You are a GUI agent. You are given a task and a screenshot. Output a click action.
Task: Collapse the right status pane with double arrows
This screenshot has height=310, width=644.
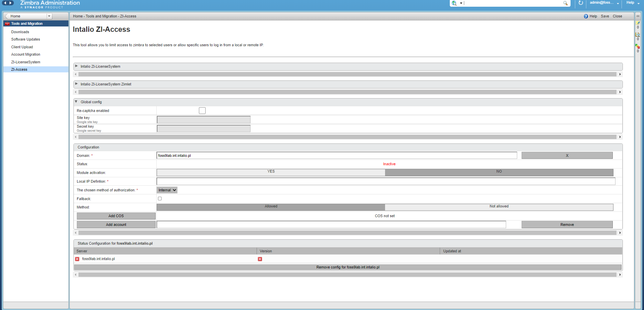click(638, 16)
